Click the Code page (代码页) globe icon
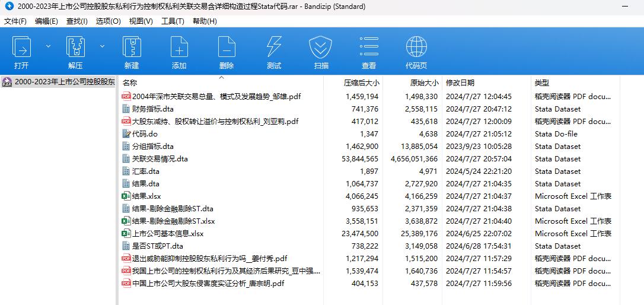644x305 pixels. 416,46
